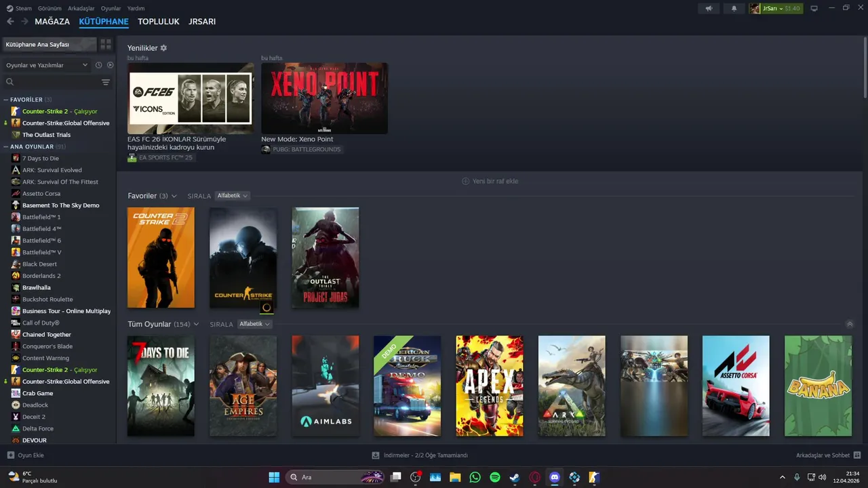The width and height of the screenshot is (868, 488).
Task: Open The Outlast Trials cover in Favoriler
Action: pos(325,258)
